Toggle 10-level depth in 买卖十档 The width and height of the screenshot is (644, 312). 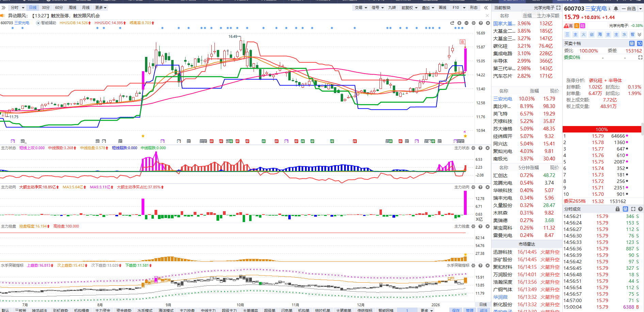tap(640, 44)
